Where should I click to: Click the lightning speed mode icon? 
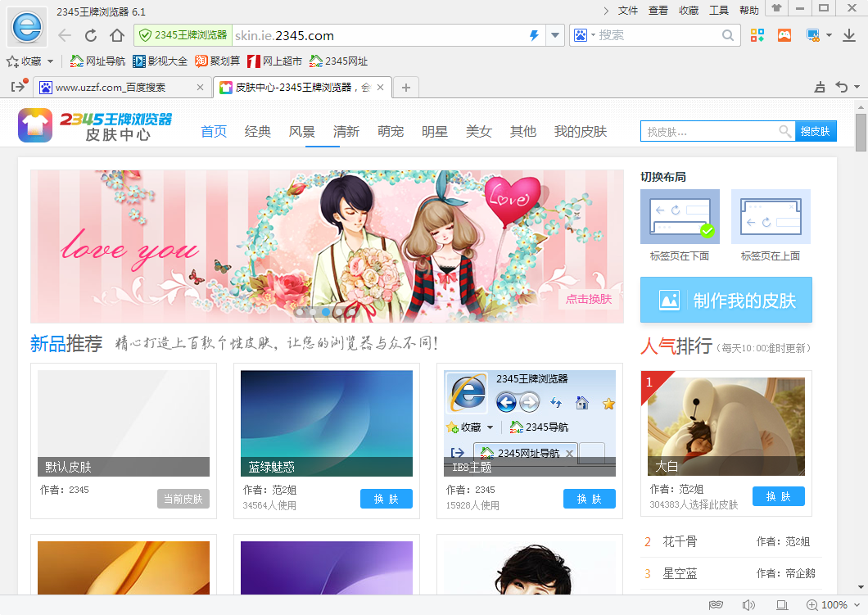[x=534, y=35]
